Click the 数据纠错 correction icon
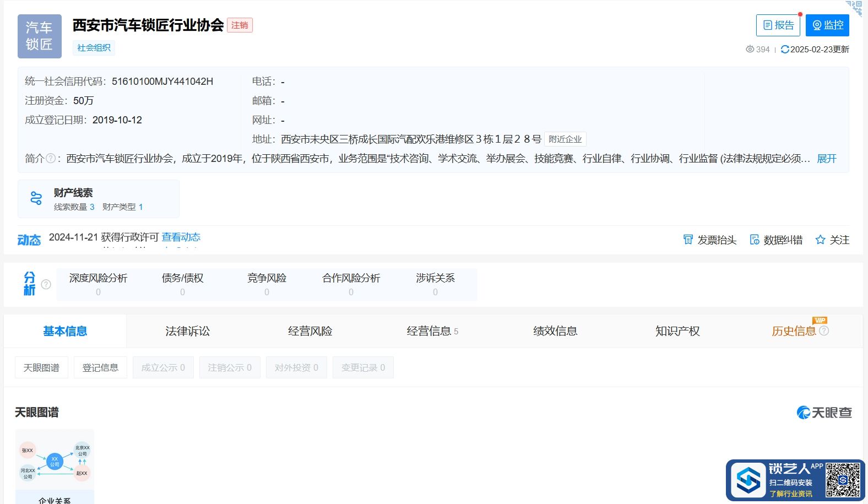The width and height of the screenshot is (868, 504). [x=755, y=240]
